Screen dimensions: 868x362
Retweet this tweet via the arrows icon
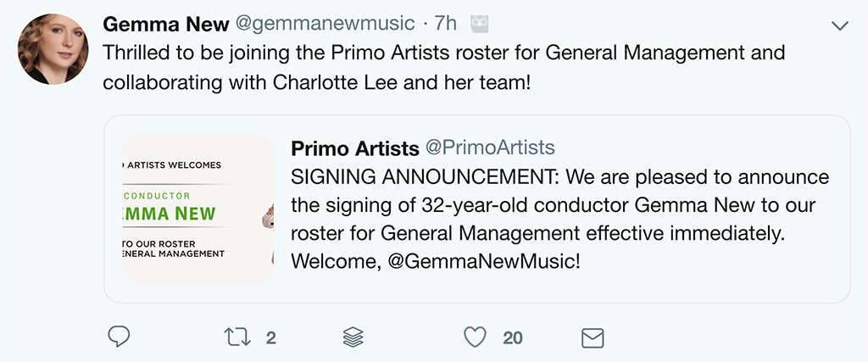[237, 337]
